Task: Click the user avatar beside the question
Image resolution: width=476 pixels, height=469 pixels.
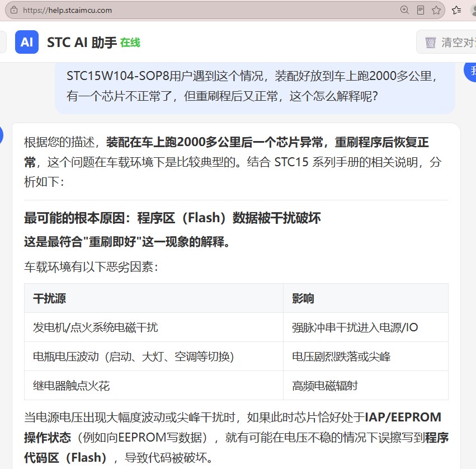Action: pos(470,71)
